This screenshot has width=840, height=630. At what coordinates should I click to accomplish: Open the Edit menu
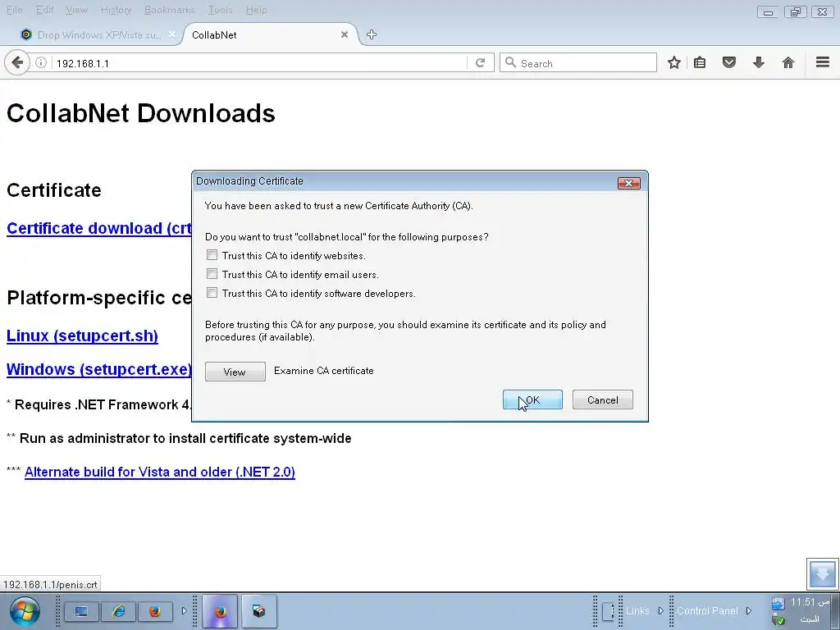(45, 10)
